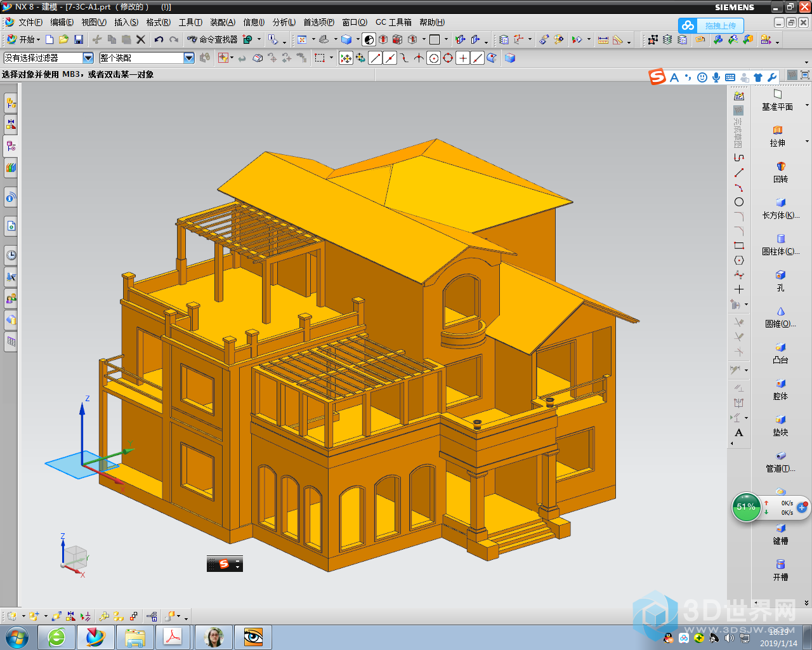Image resolution: width=812 pixels, height=650 pixels.
Task: Open the PDF reader taskbar icon
Action: pos(173,637)
